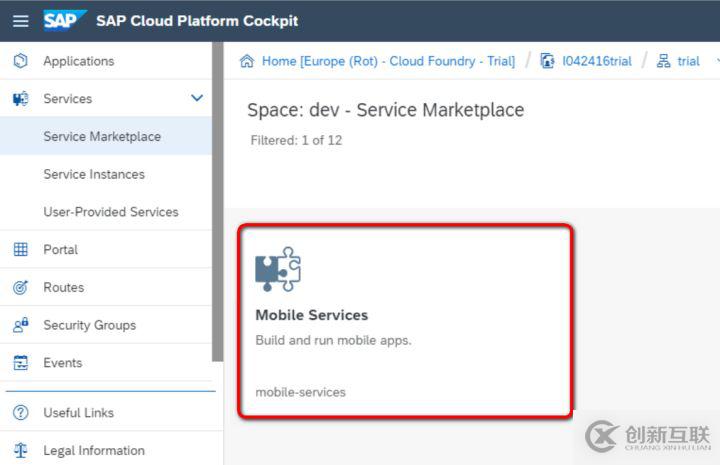Viewport: 720px width, 465px height.
Task: Click the Security Groups icon
Action: click(x=20, y=325)
